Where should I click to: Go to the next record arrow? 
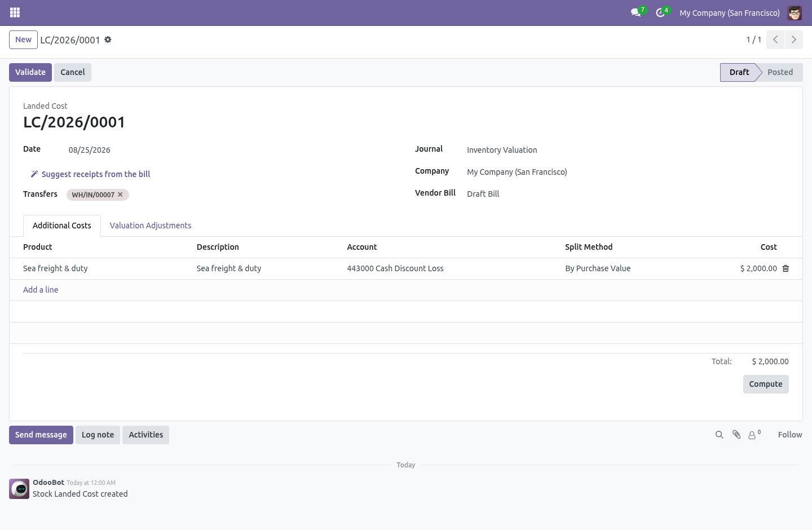pyautogui.click(x=794, y=39)
